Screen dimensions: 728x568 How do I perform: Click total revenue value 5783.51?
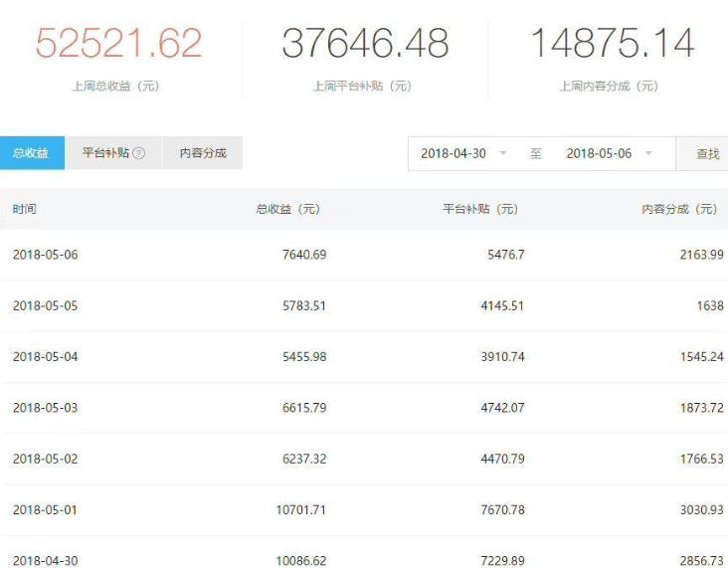pos(304,305)
